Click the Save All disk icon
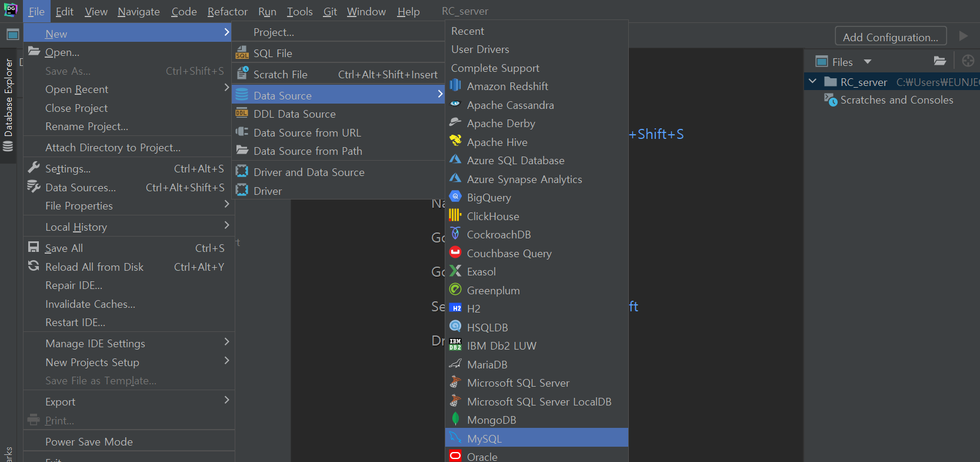 pyautogui.click(x=34, y=247)
